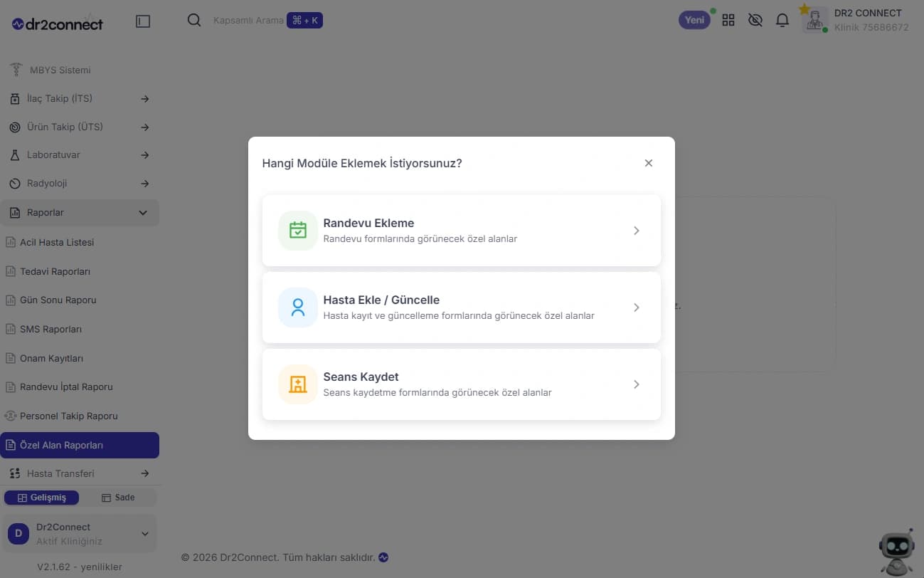The height and width of the screenshot is (578, 924).
Task: Select the Hasta Ekle / Güncelle person icon
Action: (297, 308)
